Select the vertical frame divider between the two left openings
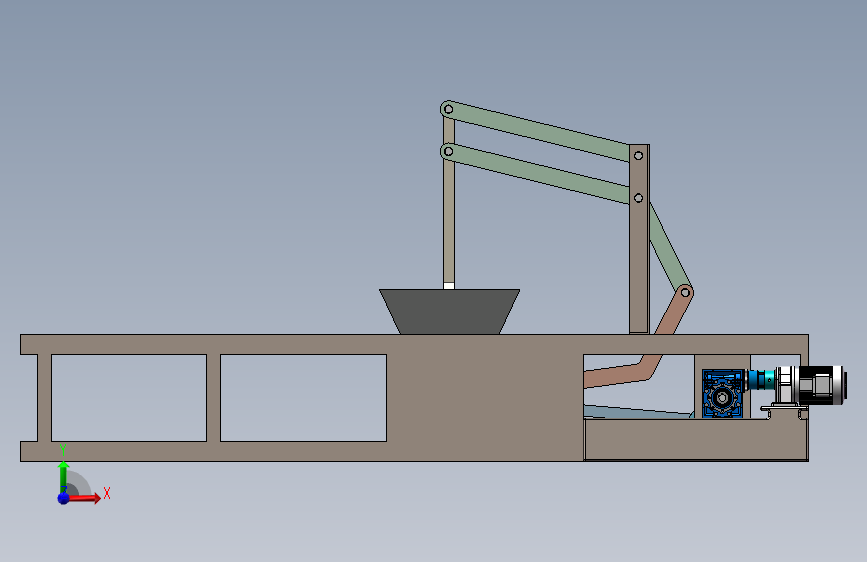The image size is (867, 562). (213, 398)
